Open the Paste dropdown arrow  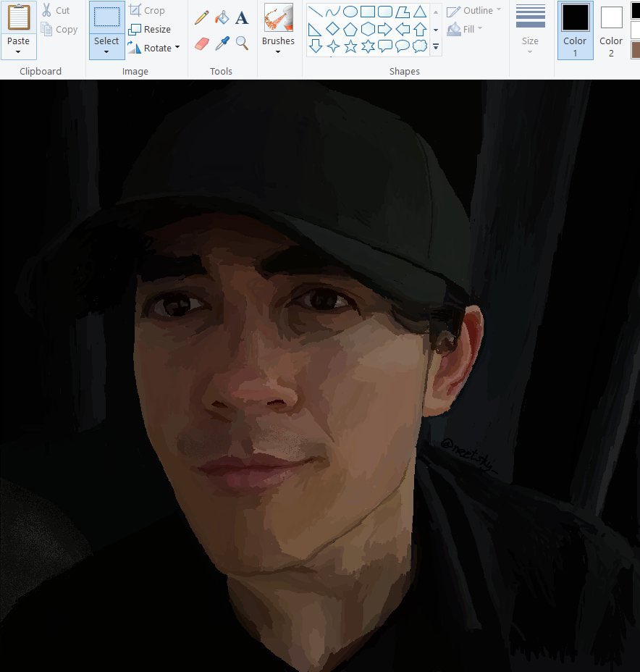coord(18,52)
